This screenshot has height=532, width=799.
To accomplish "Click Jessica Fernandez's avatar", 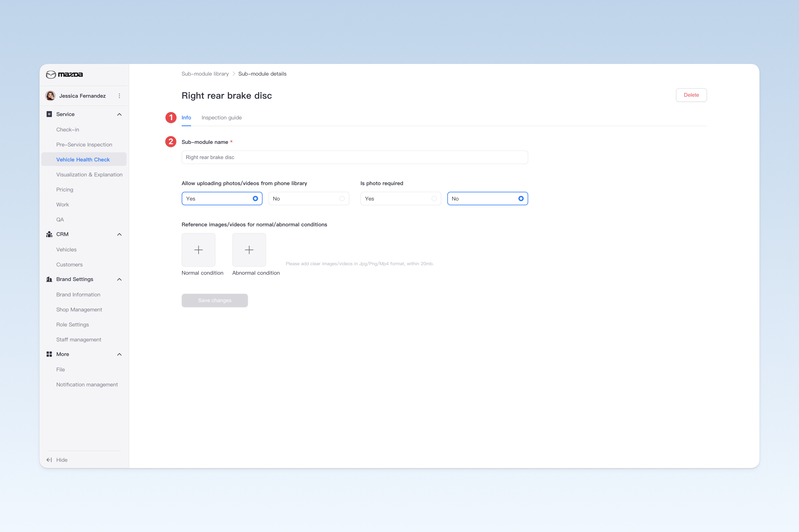I will [x=51, y=96].
